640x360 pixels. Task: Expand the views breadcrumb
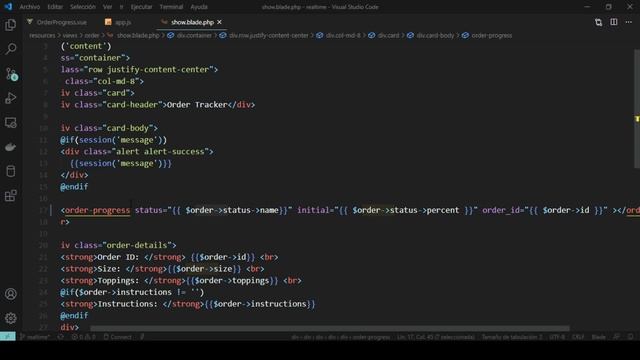click(x=70, y=36)
